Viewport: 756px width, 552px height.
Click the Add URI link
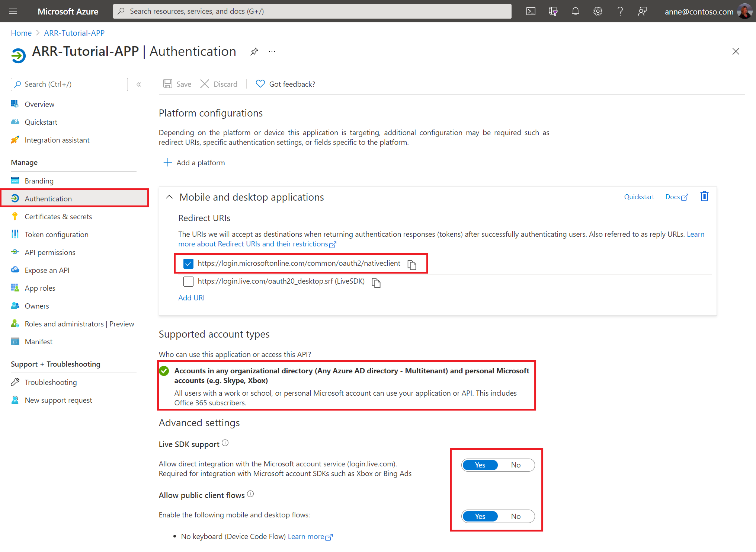click(x=191, y=298)
